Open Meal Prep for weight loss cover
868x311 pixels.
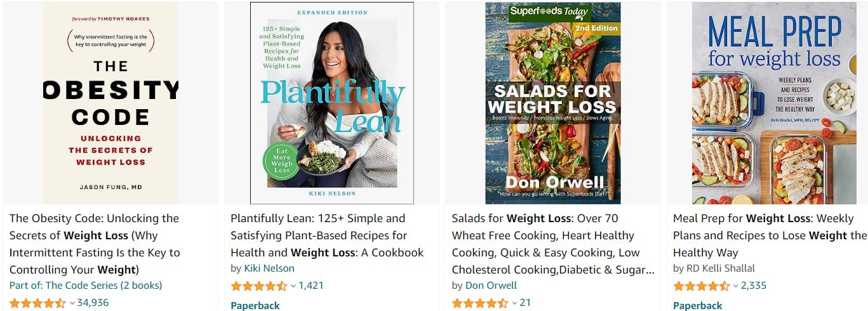[774, 103]
